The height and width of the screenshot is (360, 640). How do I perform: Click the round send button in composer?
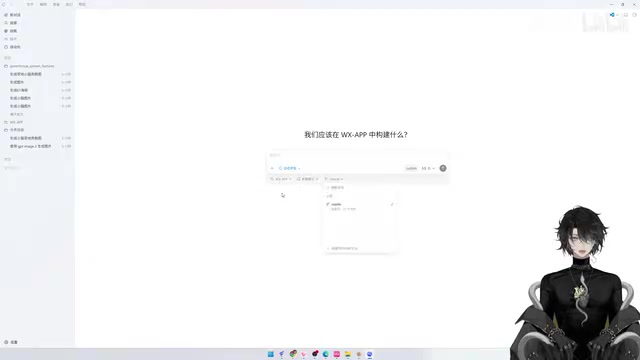443,168
